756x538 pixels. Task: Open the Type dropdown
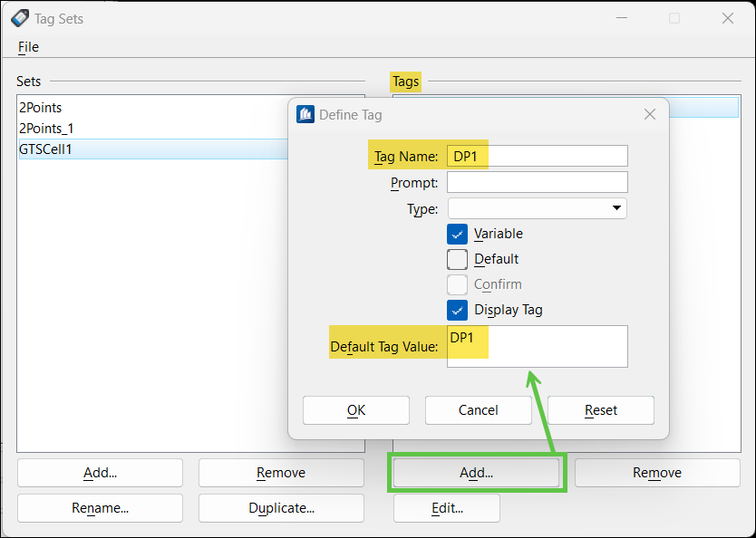click(x=615, y=208)
